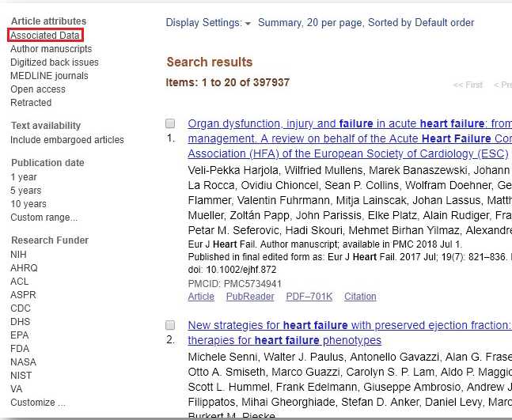Click the Search results heading
Viewport: 512px width, 420px height.
point(210,62)
